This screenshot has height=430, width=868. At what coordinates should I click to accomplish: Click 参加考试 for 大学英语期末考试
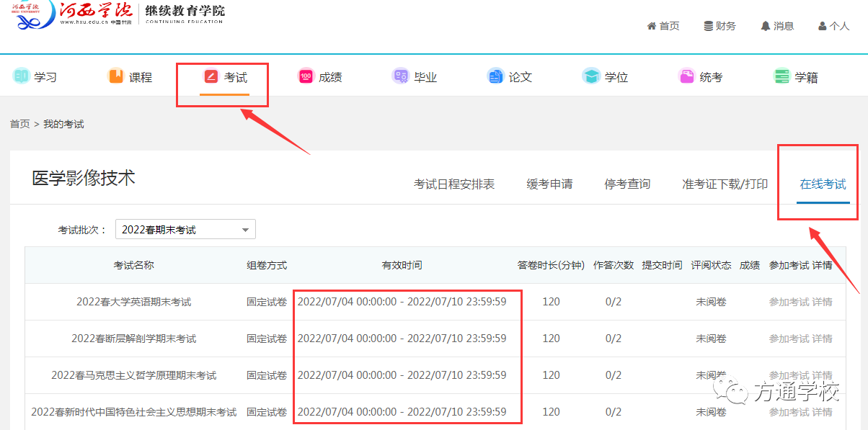pyautogui.click(x=789, y=302)
